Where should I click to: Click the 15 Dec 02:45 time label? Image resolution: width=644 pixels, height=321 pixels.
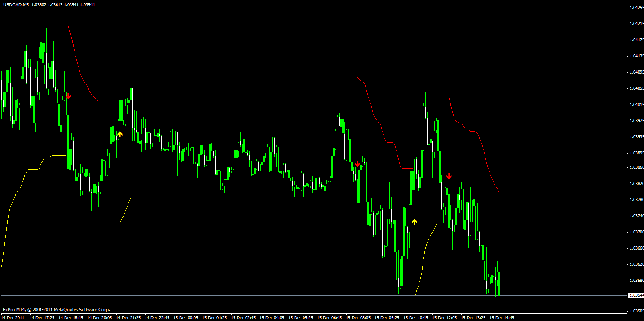point(243,317)
